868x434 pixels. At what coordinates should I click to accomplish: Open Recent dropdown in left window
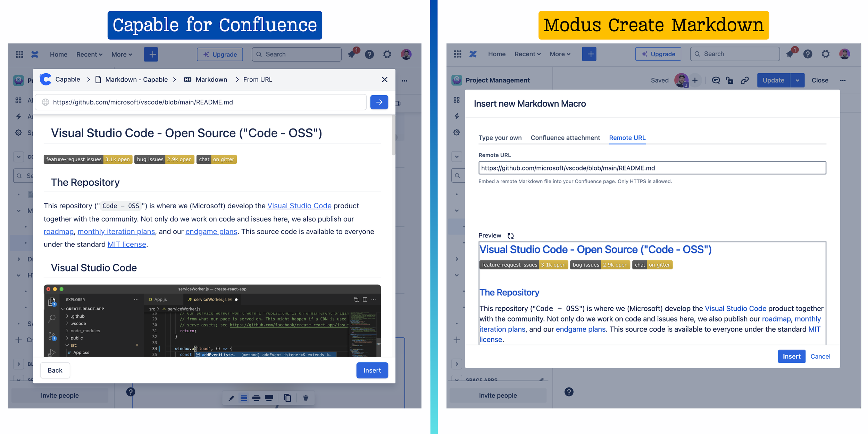pos(89,55)
